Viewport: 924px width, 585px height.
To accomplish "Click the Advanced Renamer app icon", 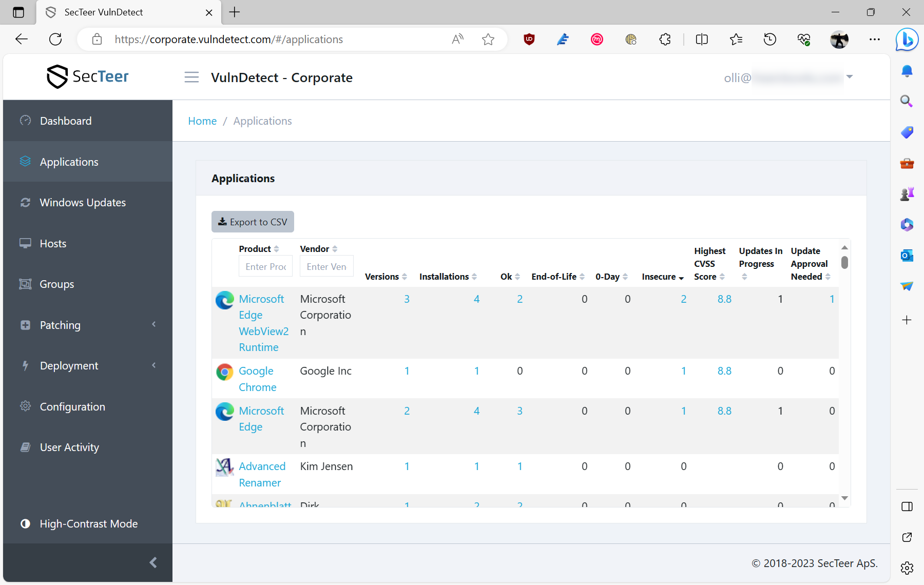I will 224,467.
